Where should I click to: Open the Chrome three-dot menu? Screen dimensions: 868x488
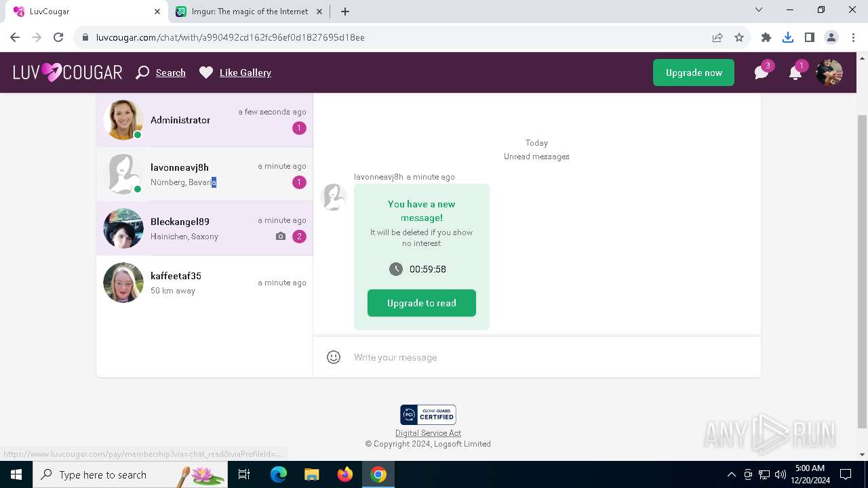coord(852,37)
